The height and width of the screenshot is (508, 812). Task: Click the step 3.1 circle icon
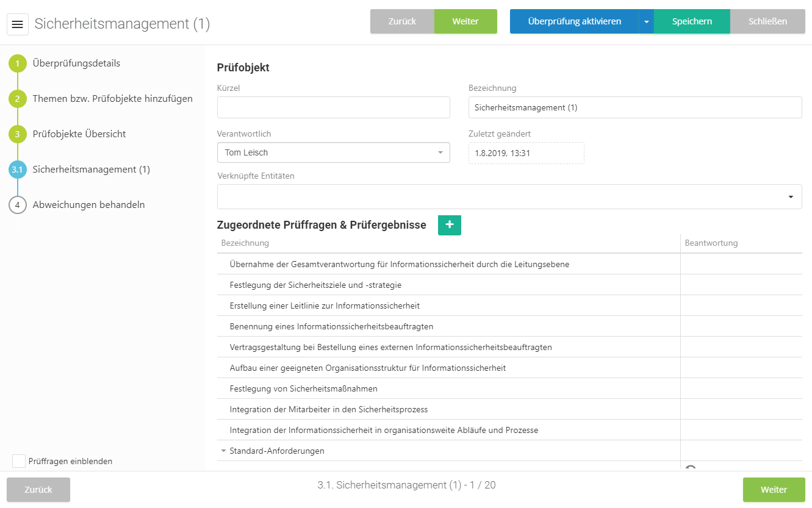point(18,170)
